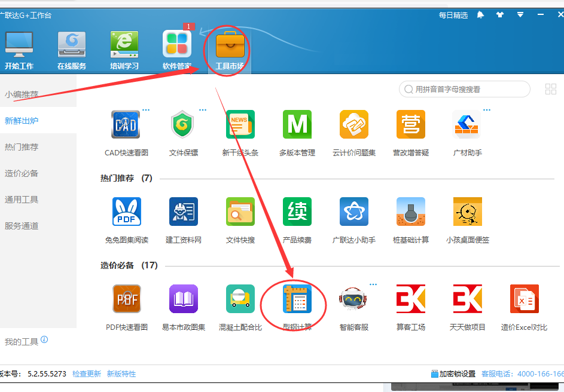Select 小编推荐 in the sidebar
Image resolution: width=564 pixels, height=392 pixels.
(21, 94)
